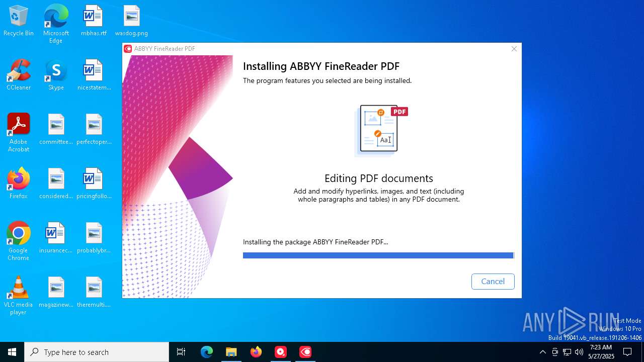
Task: Select the CCleaner desktop shortcut
Action: (19, 75)
